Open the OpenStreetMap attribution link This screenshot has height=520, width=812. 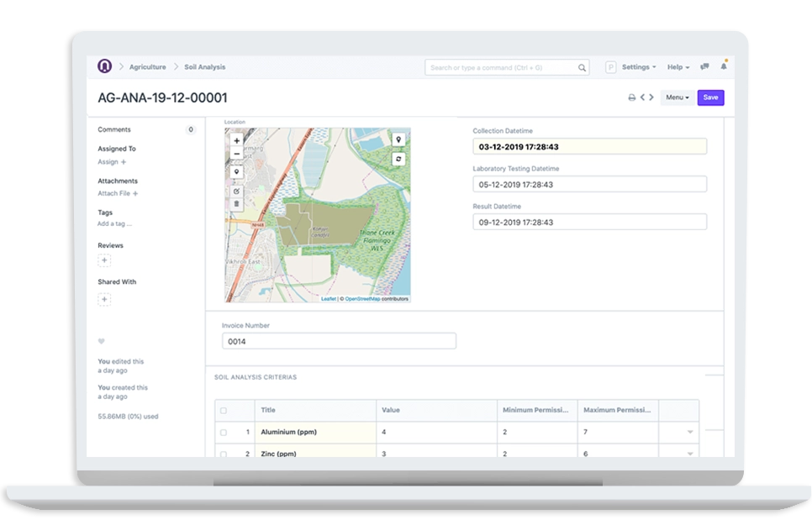point(362,299)
